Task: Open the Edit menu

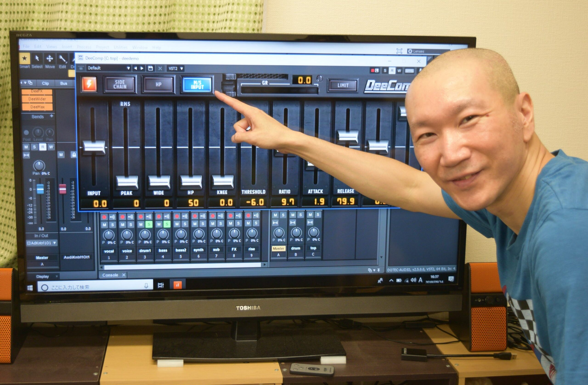Action: (37, 46)
